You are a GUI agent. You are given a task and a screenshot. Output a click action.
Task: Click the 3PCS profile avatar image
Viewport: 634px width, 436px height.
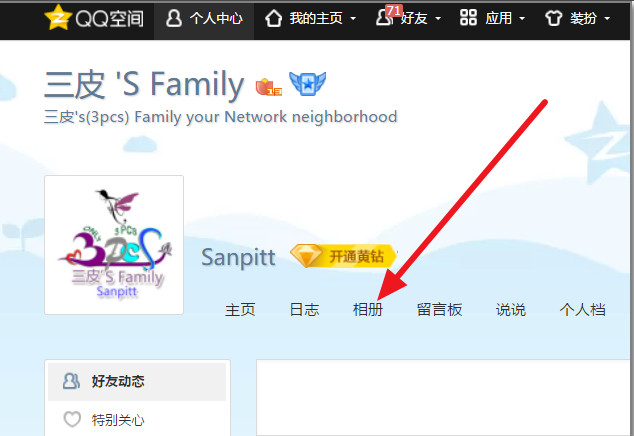pos(114,245)
